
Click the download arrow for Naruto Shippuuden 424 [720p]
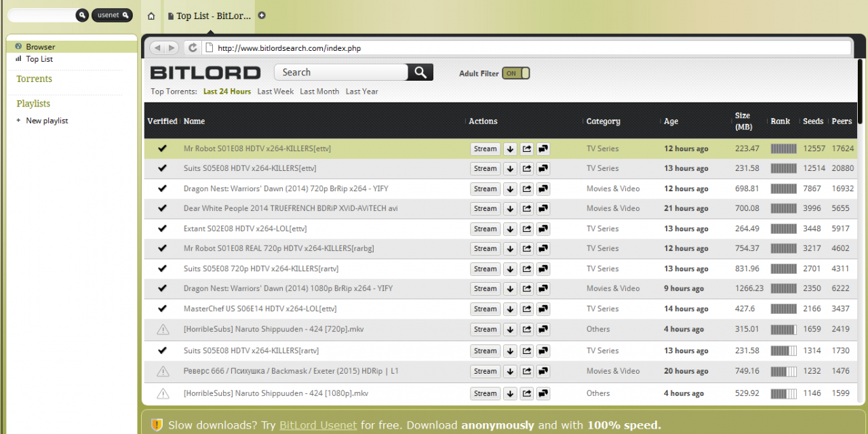click(x=510, y=330)
